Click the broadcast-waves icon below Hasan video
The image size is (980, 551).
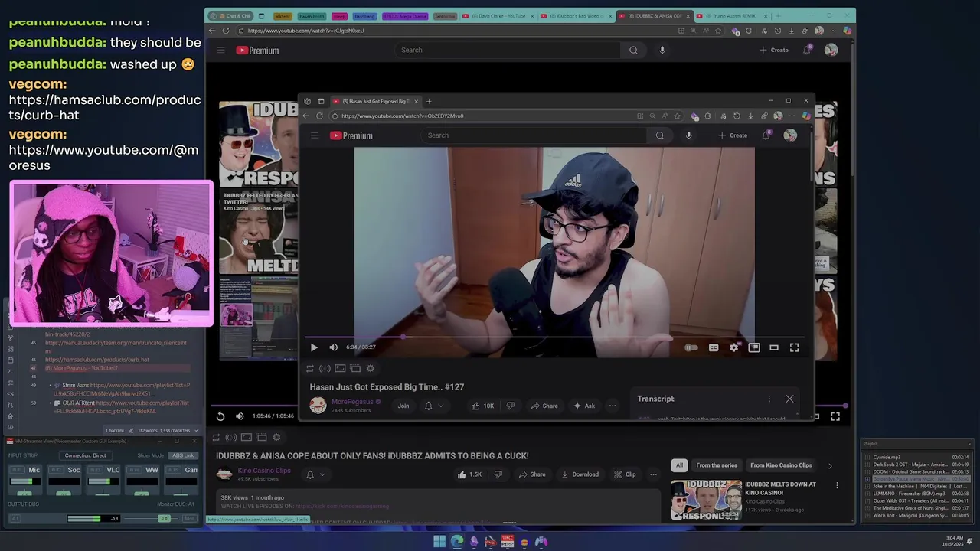point(325,368)
